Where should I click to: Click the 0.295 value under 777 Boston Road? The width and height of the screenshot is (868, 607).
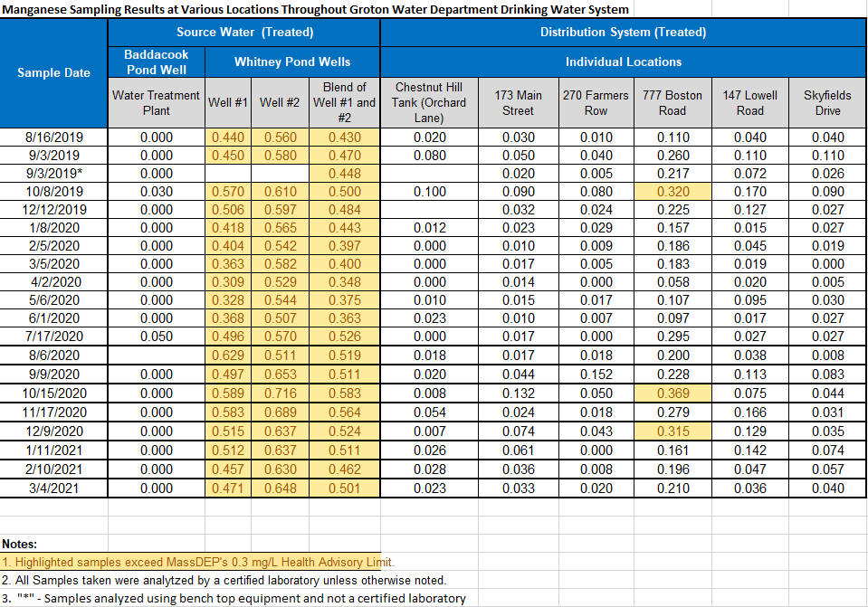click(x=672, y=337)
